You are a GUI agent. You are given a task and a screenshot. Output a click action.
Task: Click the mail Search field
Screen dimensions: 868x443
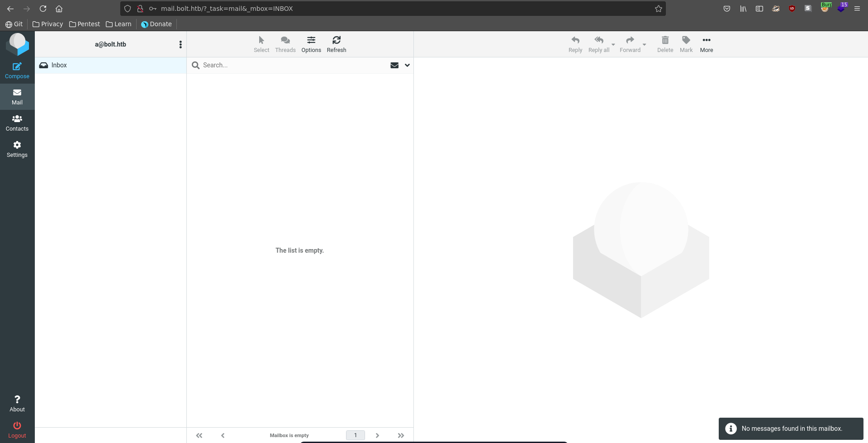point(289,65)
